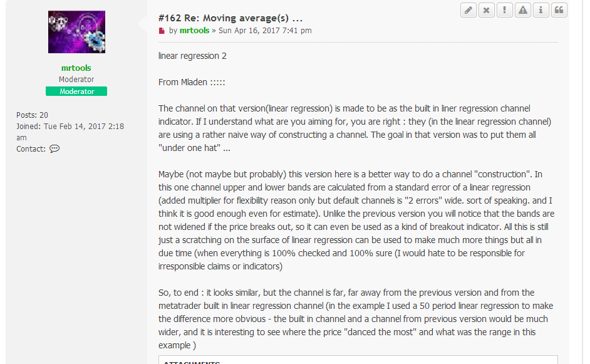This screenshot has width=590, height=364.
Task: Click the post count 'Posts: 20'
Action: (x=32, y=115)
